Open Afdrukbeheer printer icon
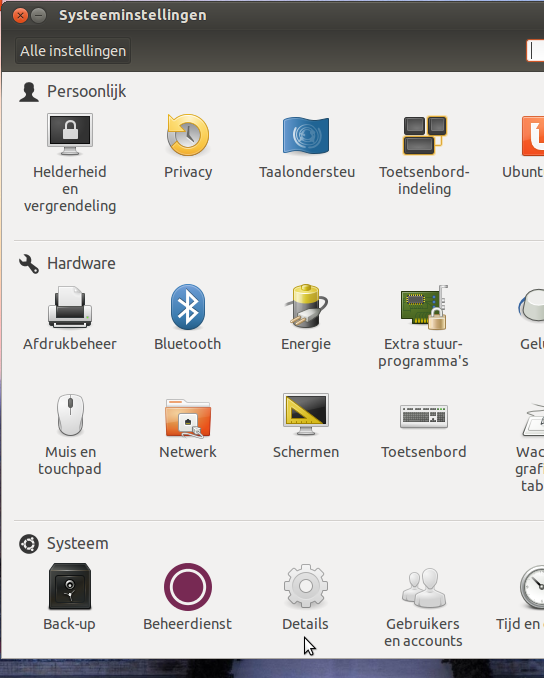This screenshot has height=678, width=544. point(70,307)
